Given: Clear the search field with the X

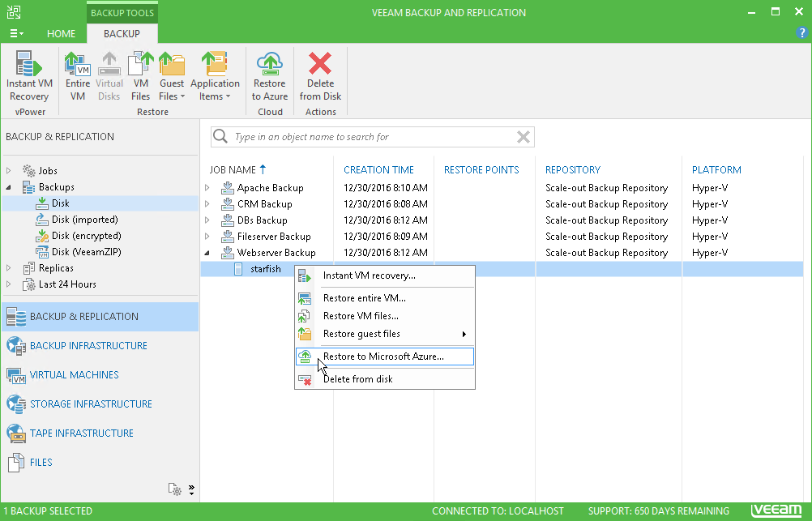Looking at the screenshot, I should (x=524, y=137).
